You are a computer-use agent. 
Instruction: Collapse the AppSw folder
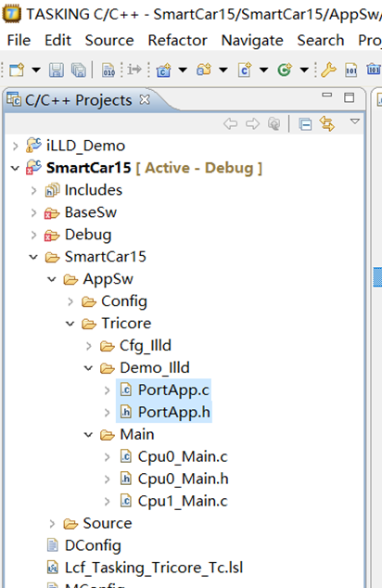[52, 279]
